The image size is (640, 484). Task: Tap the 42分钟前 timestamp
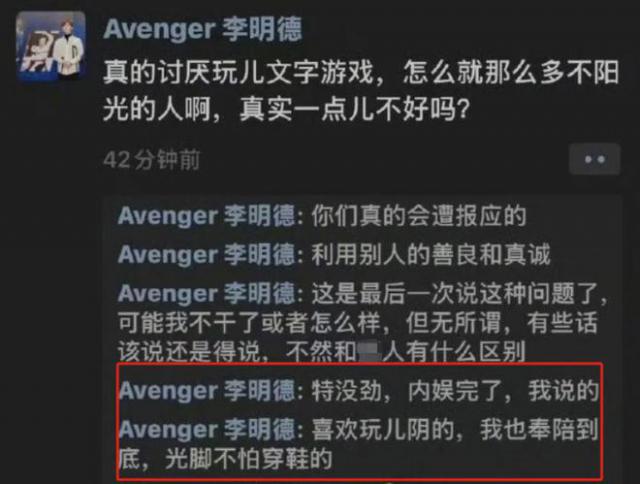(x=152, y=160)
